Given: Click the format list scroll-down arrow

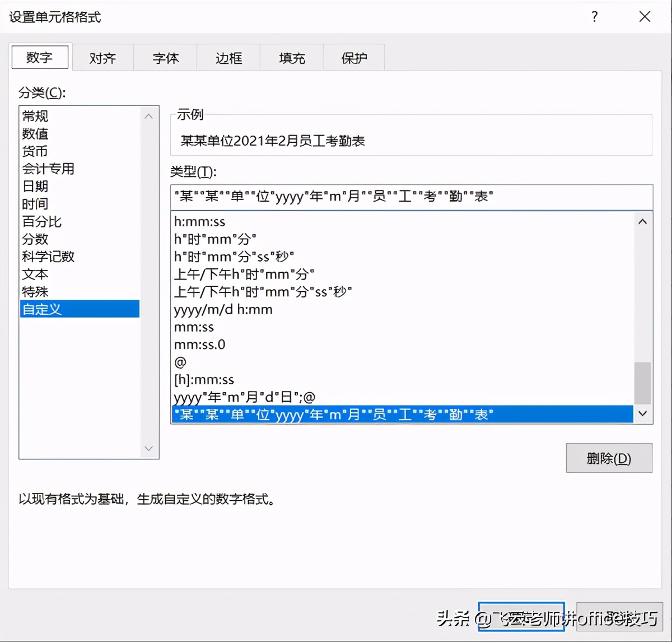Looking at the screenshot, I should 642,413.
